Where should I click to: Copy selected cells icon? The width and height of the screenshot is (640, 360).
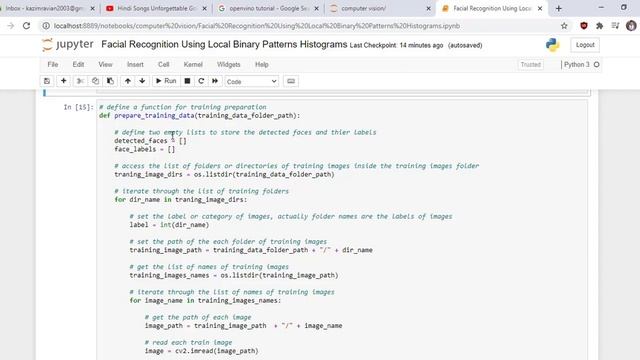point(95,81)
